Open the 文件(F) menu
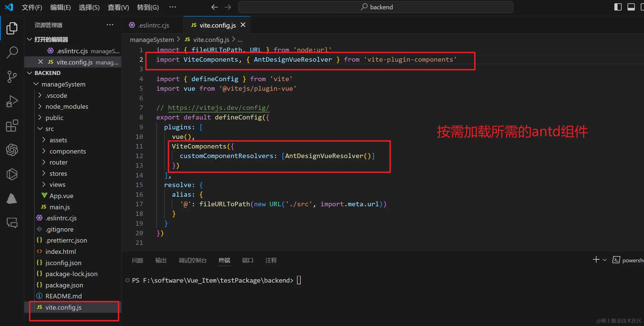The width and height of the screenshot is (644, 326). pyautogui.click(x=32, y=7)
